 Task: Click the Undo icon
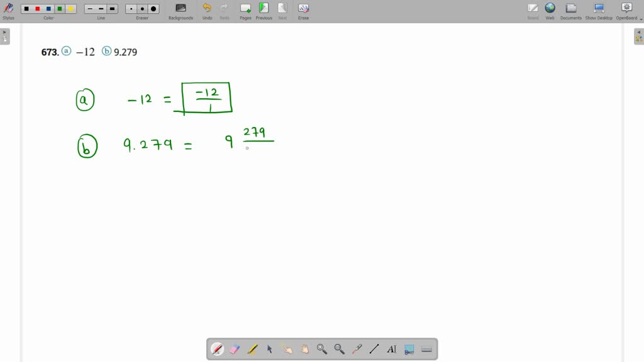click(207, 8)
